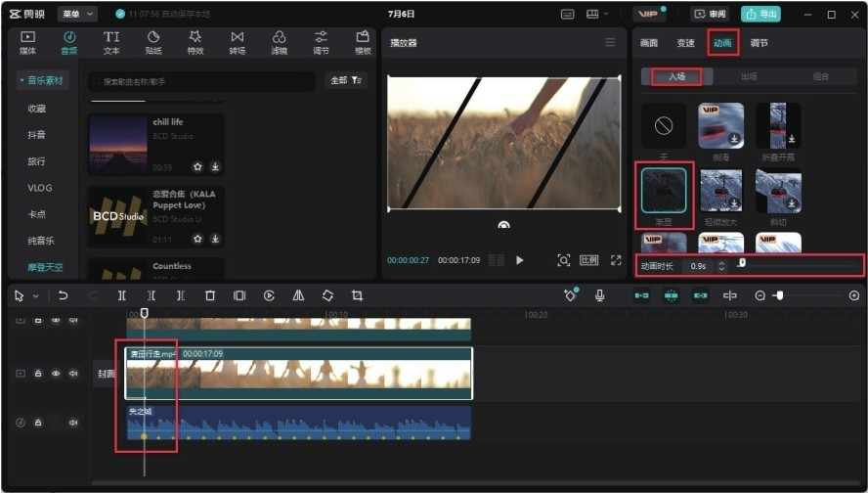Click the freeze frame tool icon
Image resolution: width=868 pixels, height=493 pixels.
(239, 295)
